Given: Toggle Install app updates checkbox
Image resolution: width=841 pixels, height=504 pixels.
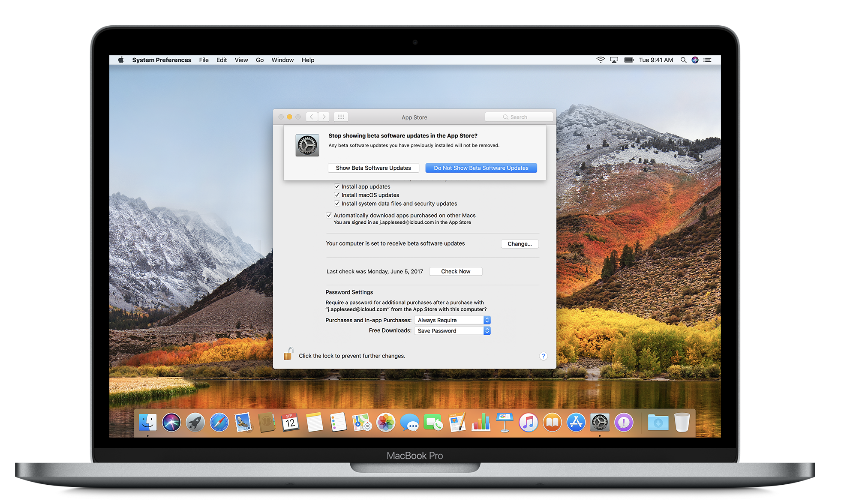Looking at the screenshot, I should (x=337, y=186).
